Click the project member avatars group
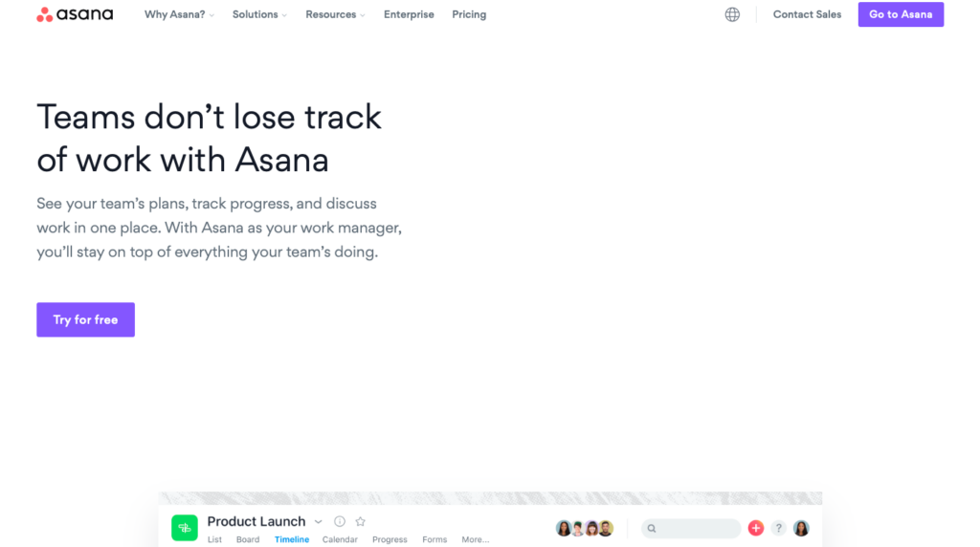Screen dimensions: 980x547 pyautogui.click(x=584, y=528)
